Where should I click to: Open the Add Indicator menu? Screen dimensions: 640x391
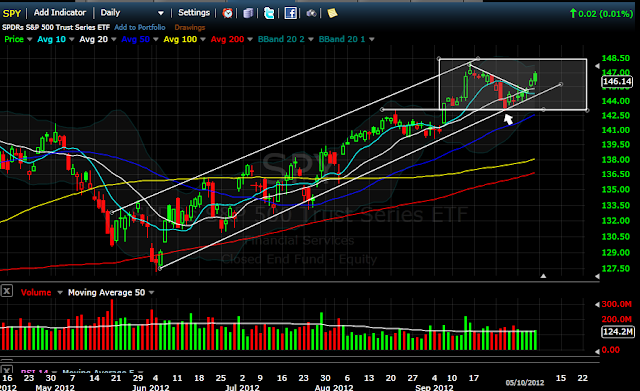[60, 13]
